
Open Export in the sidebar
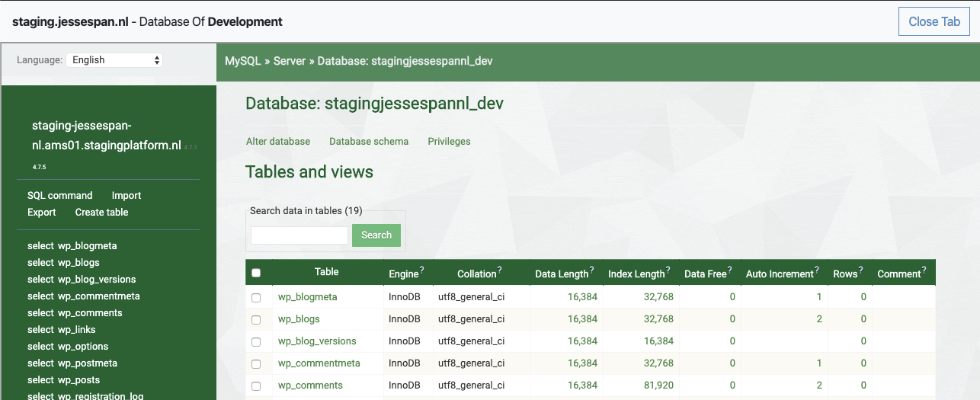click(42, 213)
